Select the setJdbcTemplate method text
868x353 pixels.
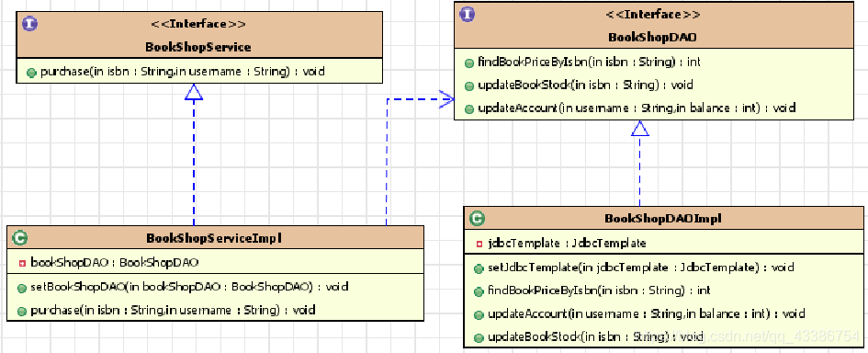[641, 268]
